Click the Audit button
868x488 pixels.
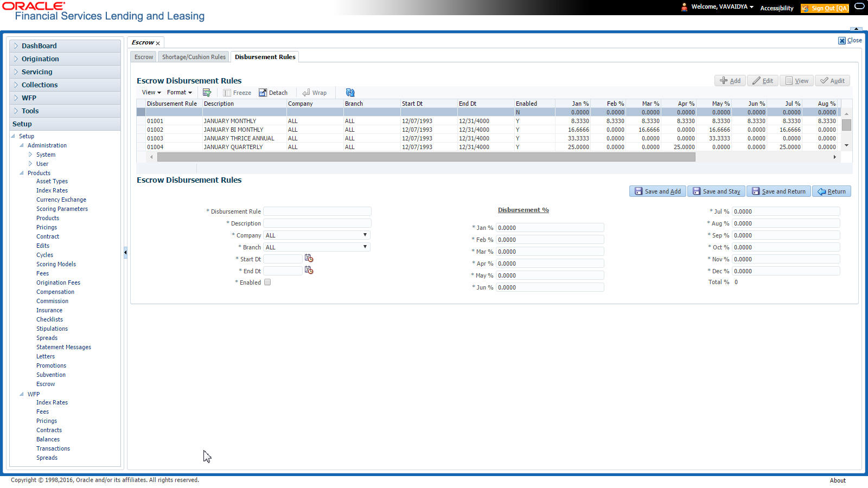832,81
